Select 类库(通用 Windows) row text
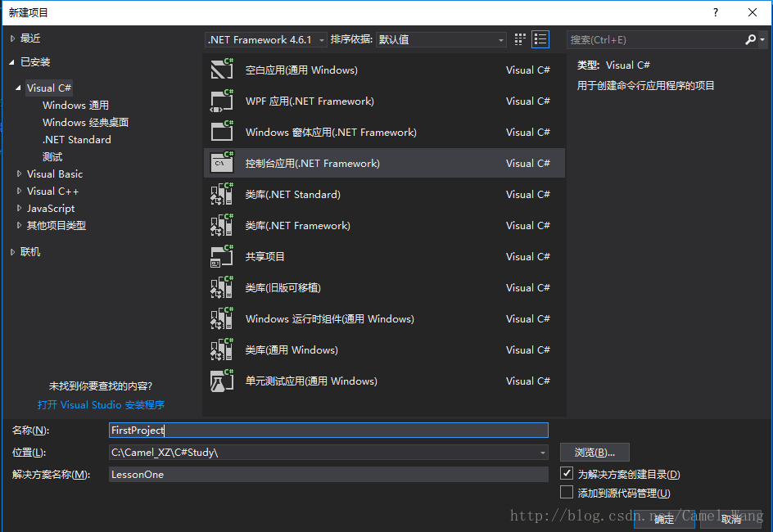The image size is (773, 532). [x=292, y=349]
